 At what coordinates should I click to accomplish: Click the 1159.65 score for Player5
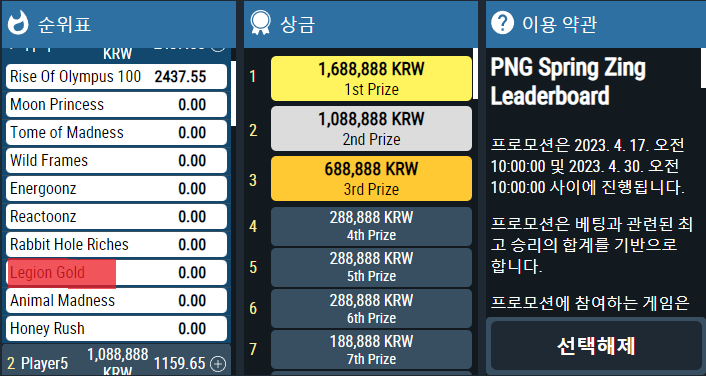tap(180, 363)
